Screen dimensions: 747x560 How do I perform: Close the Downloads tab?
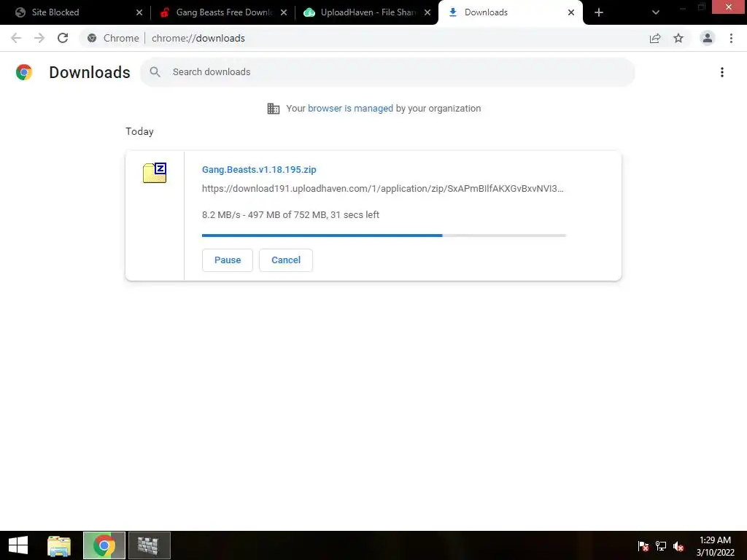pyautogui.click(x=571, y=12)
